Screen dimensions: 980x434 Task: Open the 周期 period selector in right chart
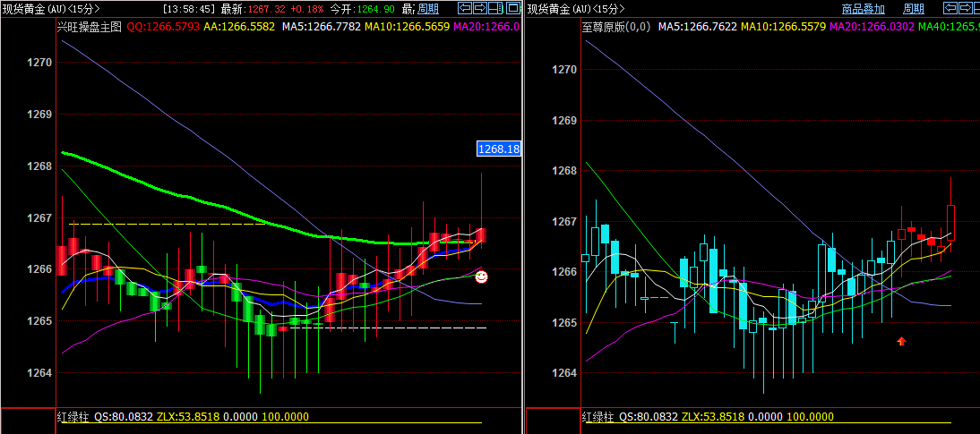pos(913,9)
